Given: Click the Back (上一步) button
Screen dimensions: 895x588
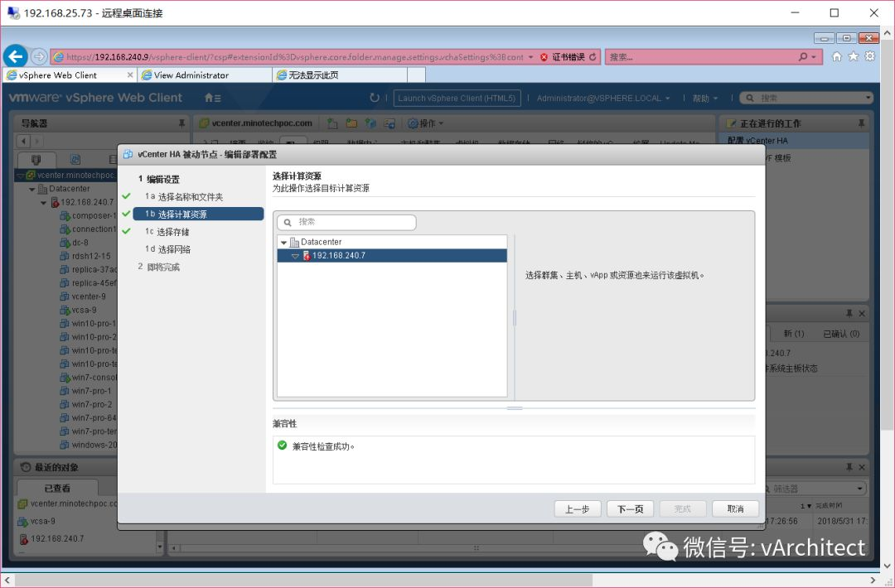Looking at the screenshot, I should pos(577,508).
